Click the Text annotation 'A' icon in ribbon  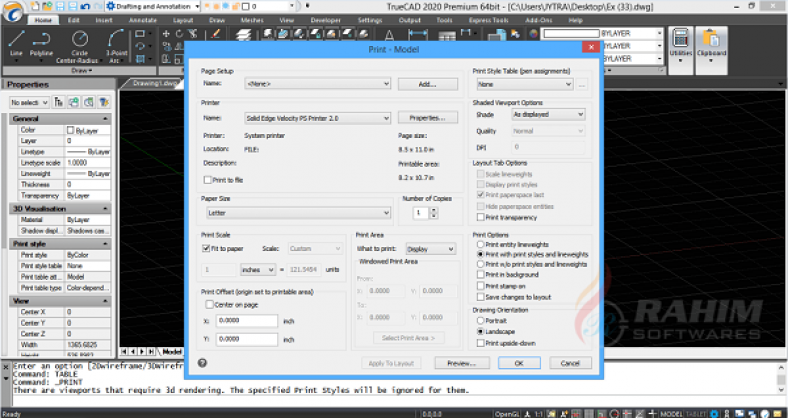click(x=389, y=35)
